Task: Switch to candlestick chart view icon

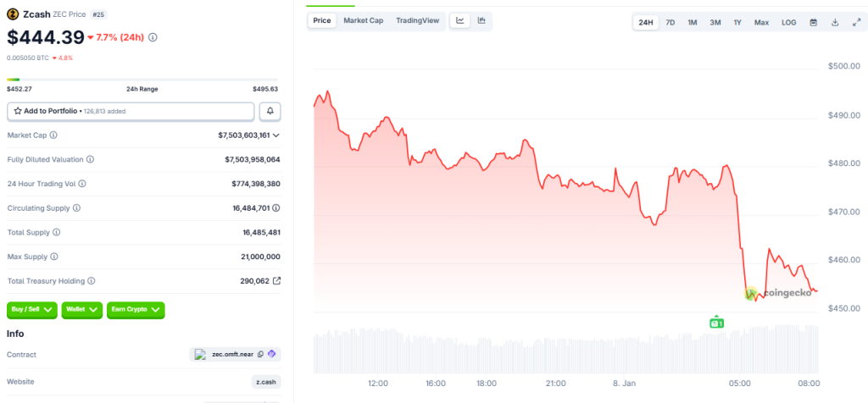Action: 481,20
